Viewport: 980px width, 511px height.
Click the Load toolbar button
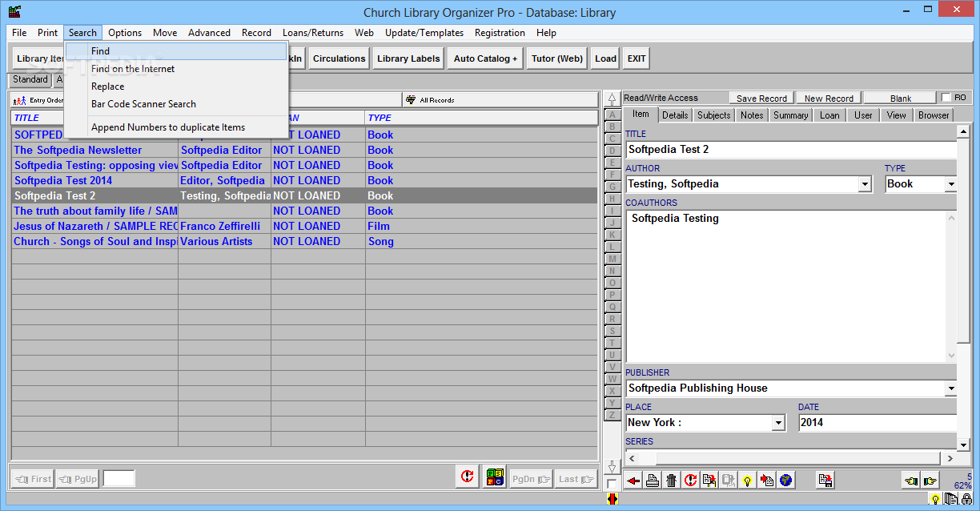click(606, 58)
